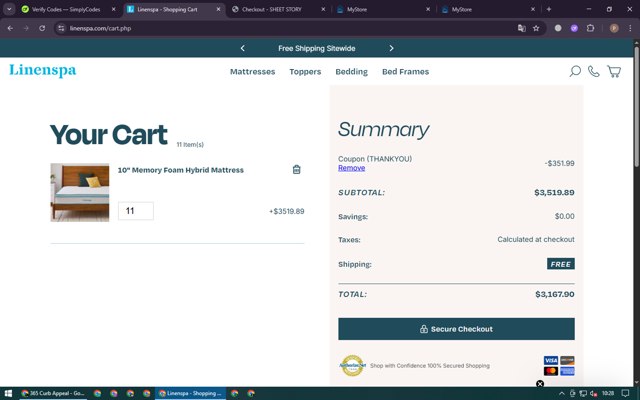
Task: Remove the THANKYOU coupon
Action: click(351, 168)
